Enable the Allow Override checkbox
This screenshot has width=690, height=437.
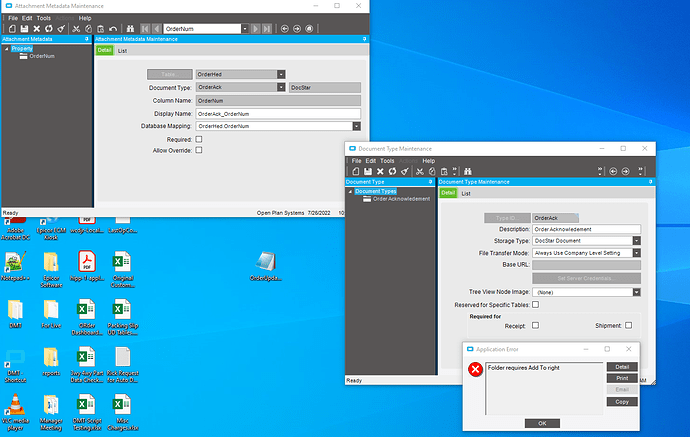(x=199, y=150)
